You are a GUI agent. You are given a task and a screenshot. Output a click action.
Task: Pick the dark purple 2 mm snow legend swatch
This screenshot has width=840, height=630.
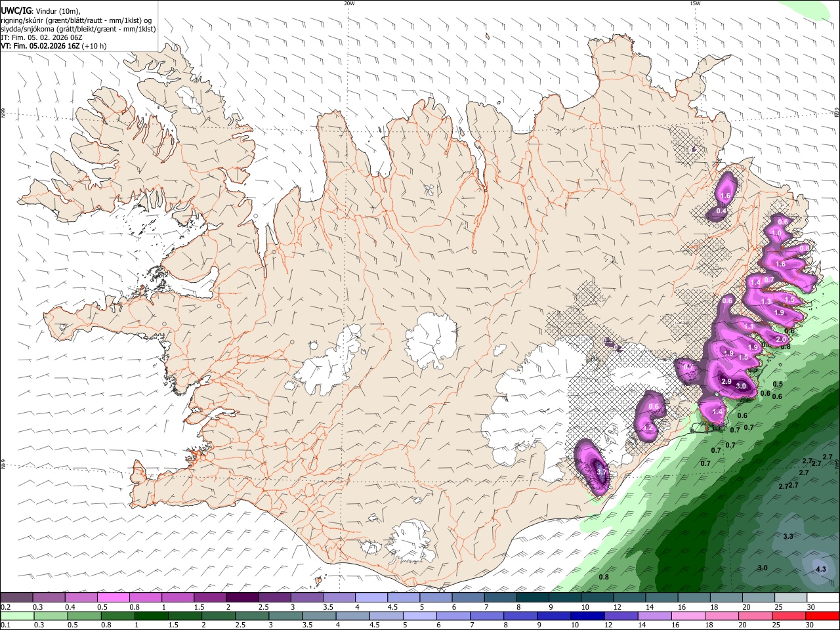pos(242,598)
